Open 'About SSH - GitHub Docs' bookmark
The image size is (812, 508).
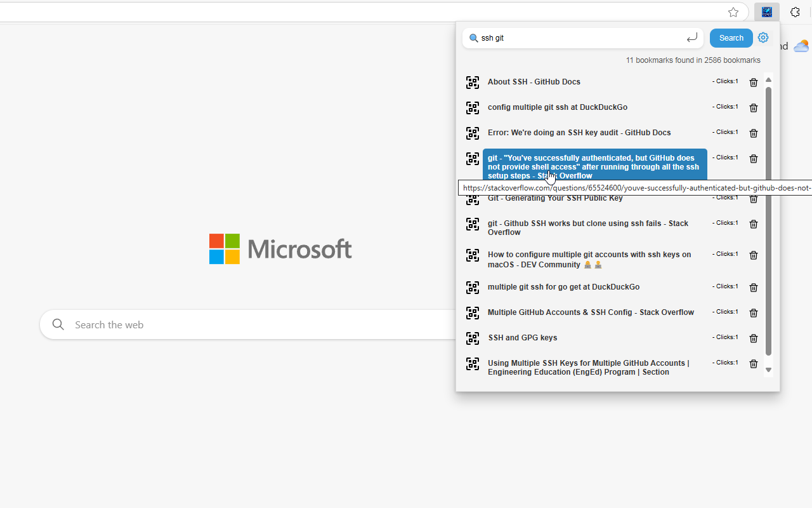click(534, 82)
